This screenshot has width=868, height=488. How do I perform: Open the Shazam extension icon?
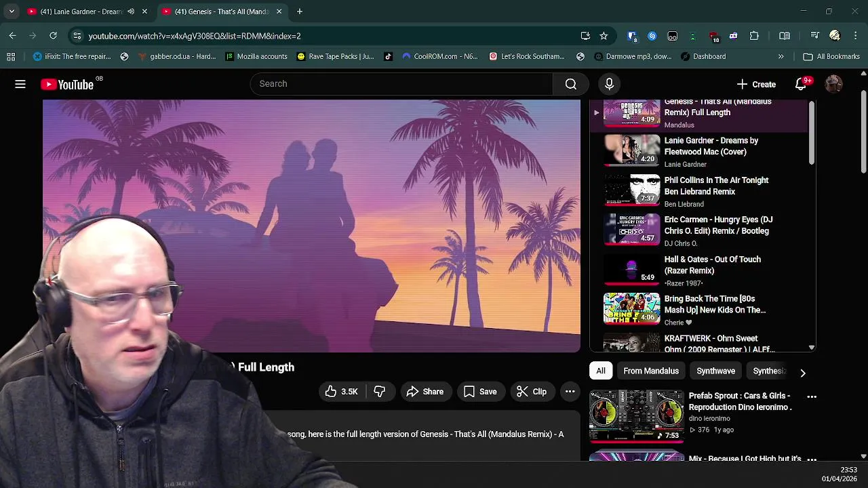[652, 36]
